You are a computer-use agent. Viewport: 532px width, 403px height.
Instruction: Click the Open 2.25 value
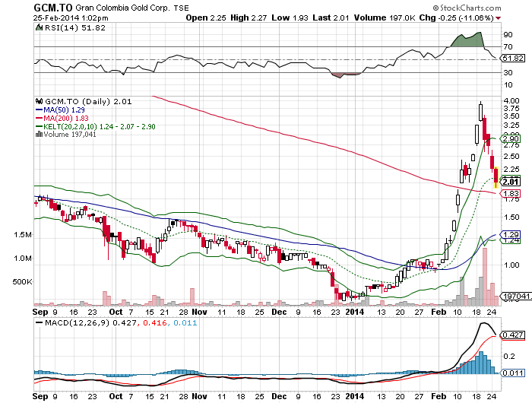tap(206, 17)
